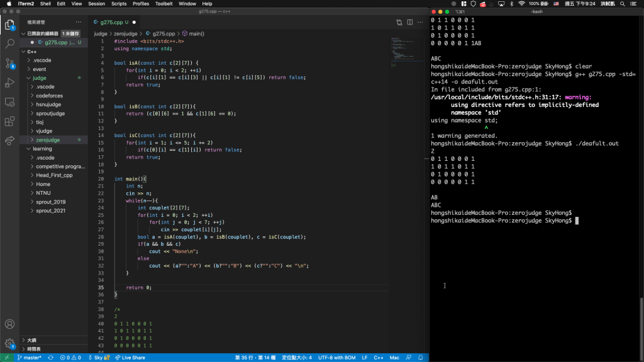Open the Apple menu
The image size is (644, 362).
pos(9,4)
